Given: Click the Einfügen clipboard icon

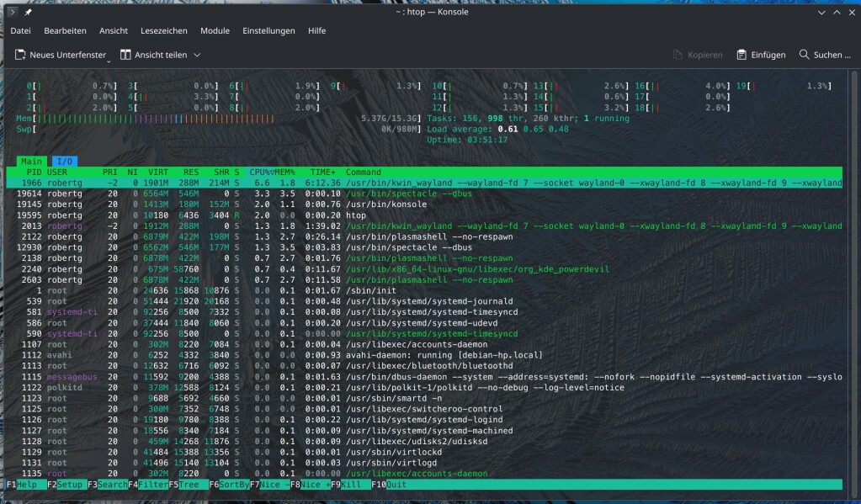Looking at the screenshot, I should 741,55.
